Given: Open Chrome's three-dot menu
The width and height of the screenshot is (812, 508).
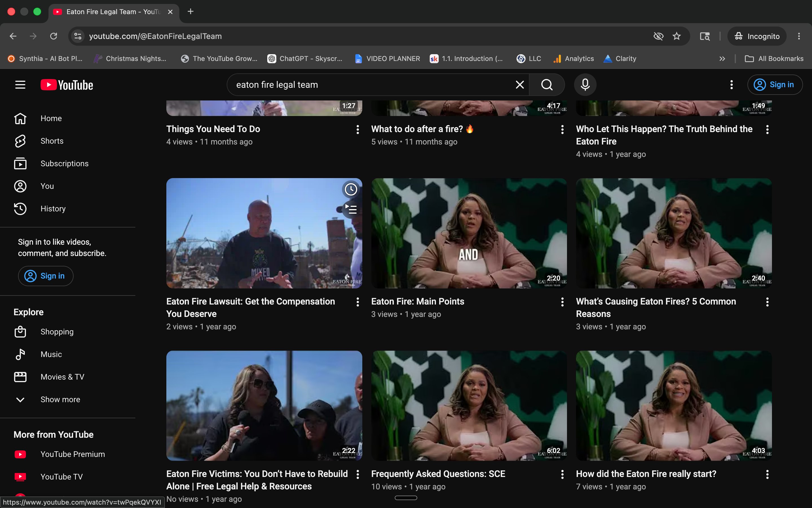Looking at the screenshot, I should tap(798, 36).
